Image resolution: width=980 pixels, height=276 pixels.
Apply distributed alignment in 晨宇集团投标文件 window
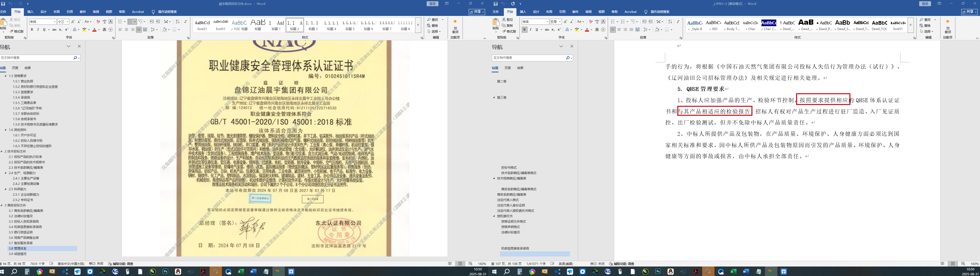(x=145, y=30)
